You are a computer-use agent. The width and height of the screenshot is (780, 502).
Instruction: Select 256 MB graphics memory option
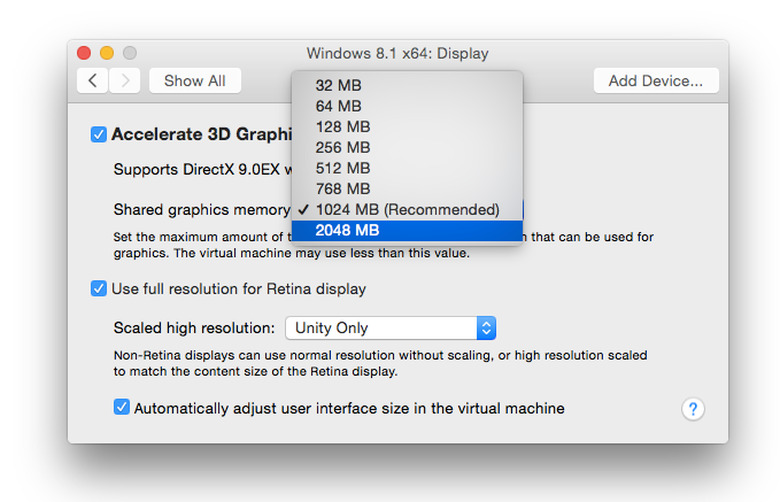[x=407, y=147]
